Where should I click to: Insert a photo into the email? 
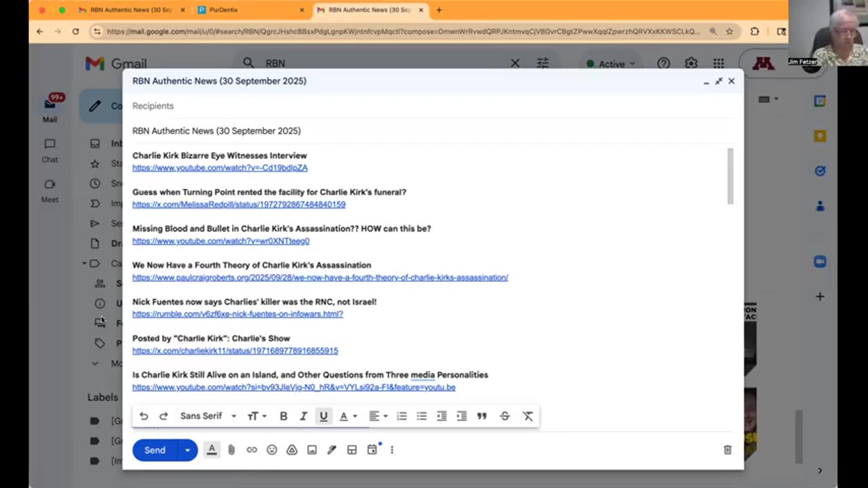point(312,449)
